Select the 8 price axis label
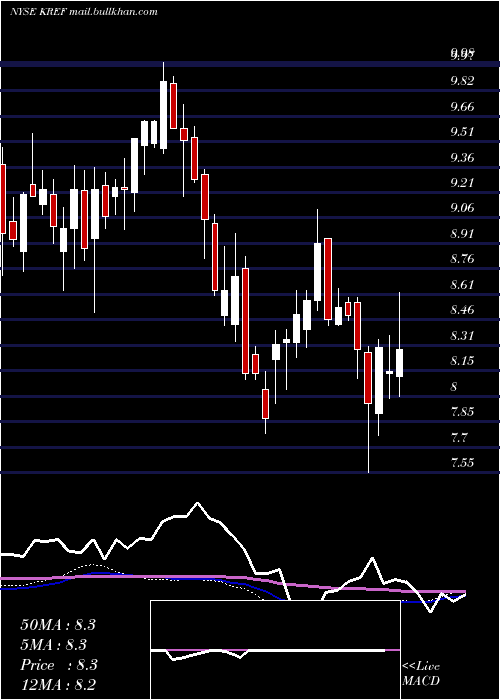Screen dimensions: 500x700 [x=454, y=386]
